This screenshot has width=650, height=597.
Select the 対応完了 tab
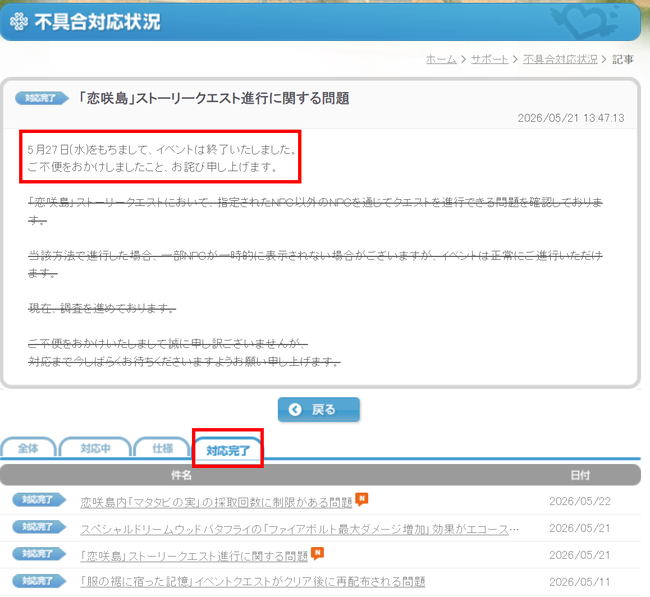coord(228,450)
